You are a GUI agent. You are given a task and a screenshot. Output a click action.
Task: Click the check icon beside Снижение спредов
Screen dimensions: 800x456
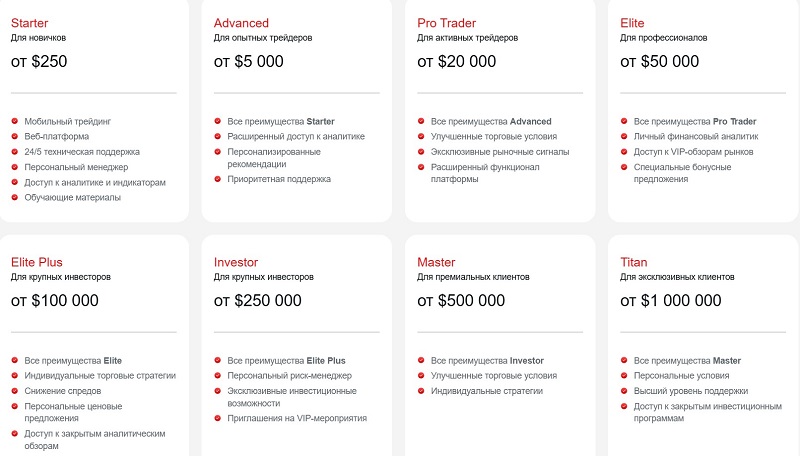coord(15,391)
